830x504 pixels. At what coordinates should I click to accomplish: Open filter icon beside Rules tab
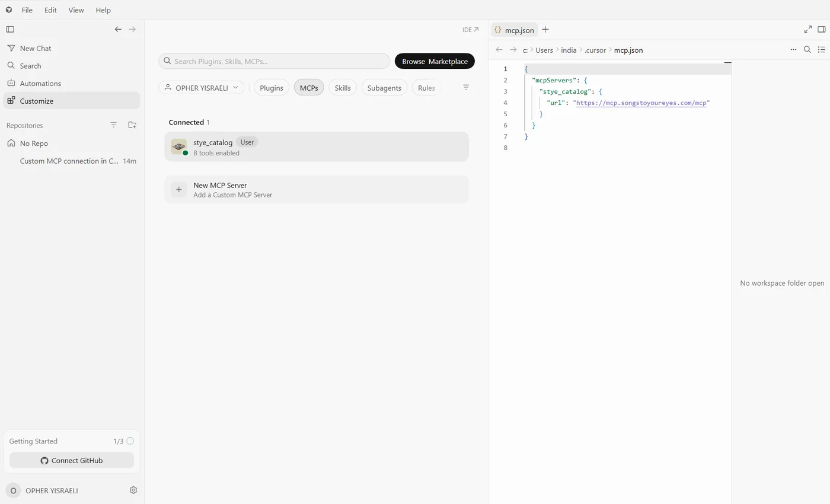coord(466,87)
